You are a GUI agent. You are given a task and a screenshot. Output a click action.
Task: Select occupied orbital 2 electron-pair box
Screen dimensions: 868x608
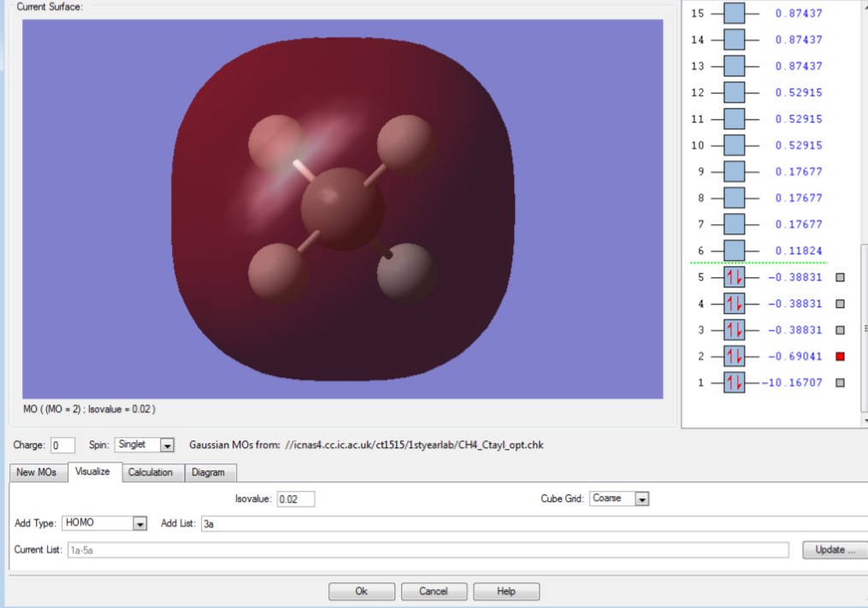click(x=735, y=357)
